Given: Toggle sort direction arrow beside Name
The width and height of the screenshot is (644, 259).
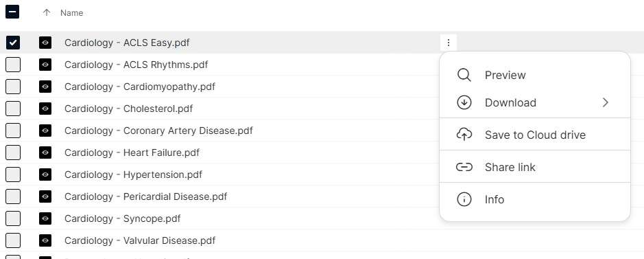Looking at the screenshot, I should tap(47, 13).
